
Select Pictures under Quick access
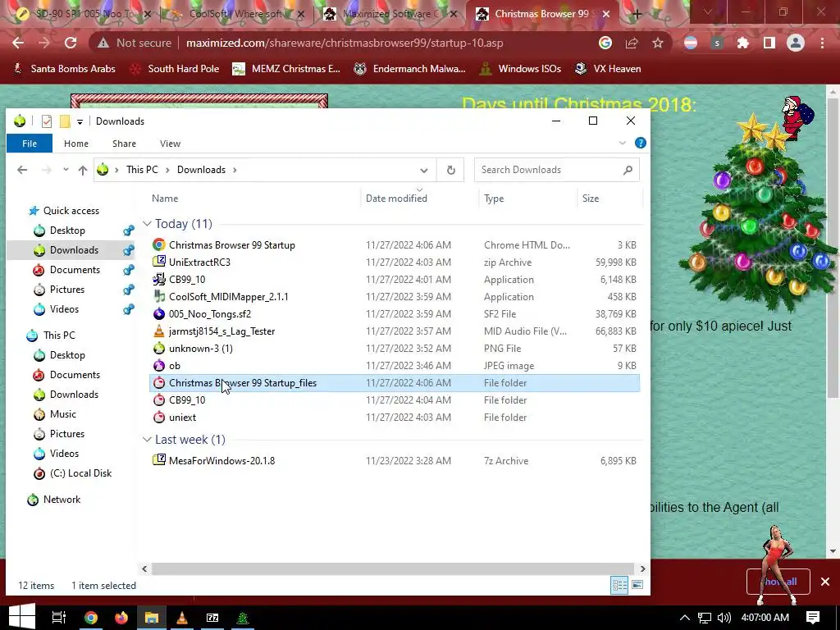pyautogui.click(x=67, y=290)
